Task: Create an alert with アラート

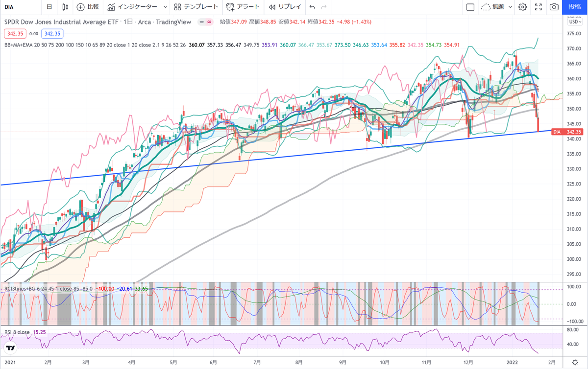Action: click(x=244, y=7)
